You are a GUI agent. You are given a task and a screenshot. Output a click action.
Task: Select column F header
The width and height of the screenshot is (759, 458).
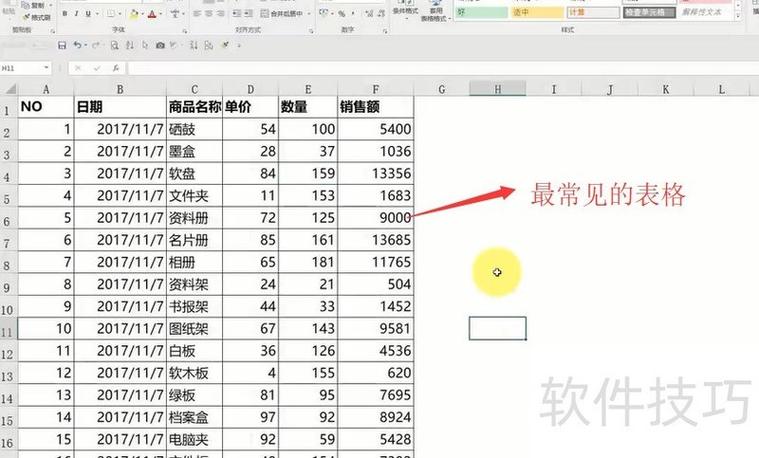(x=376, y=89)
